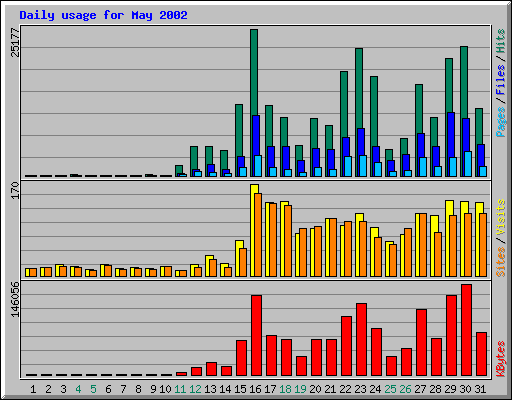
Task: Click the green 'Hits' legend label
Action: point(500,41)
